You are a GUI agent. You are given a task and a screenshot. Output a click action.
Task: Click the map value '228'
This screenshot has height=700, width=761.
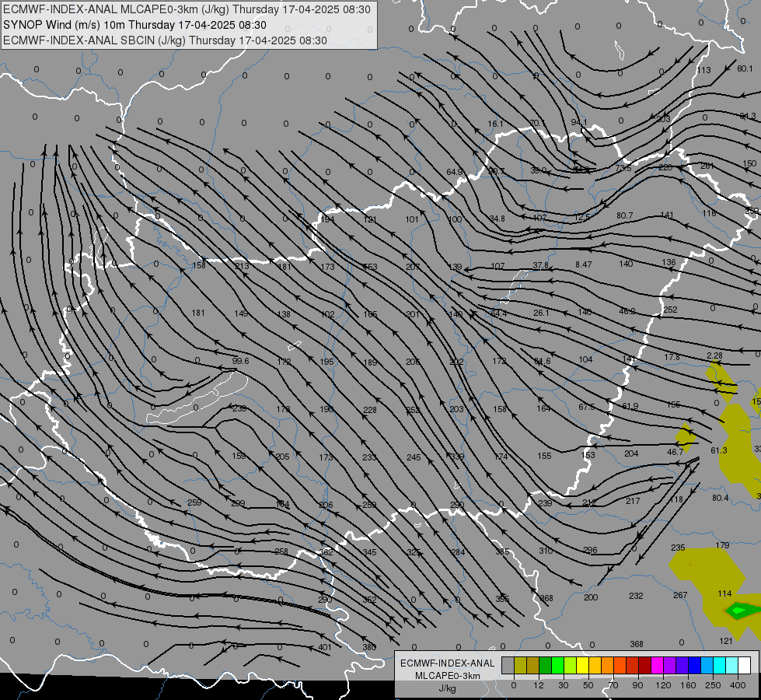[x=369, y=410]
